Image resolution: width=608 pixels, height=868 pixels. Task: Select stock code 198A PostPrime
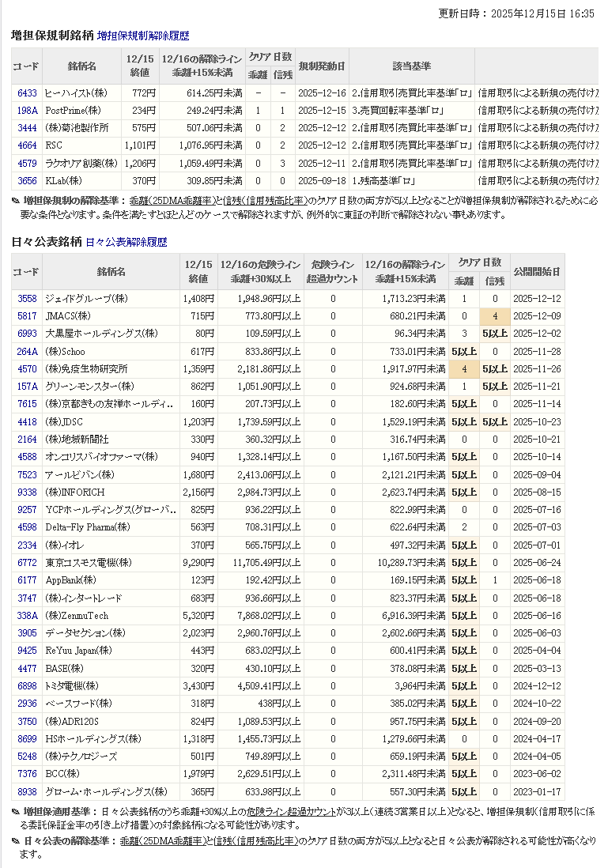pyautogui.click(x=27, y=111)
